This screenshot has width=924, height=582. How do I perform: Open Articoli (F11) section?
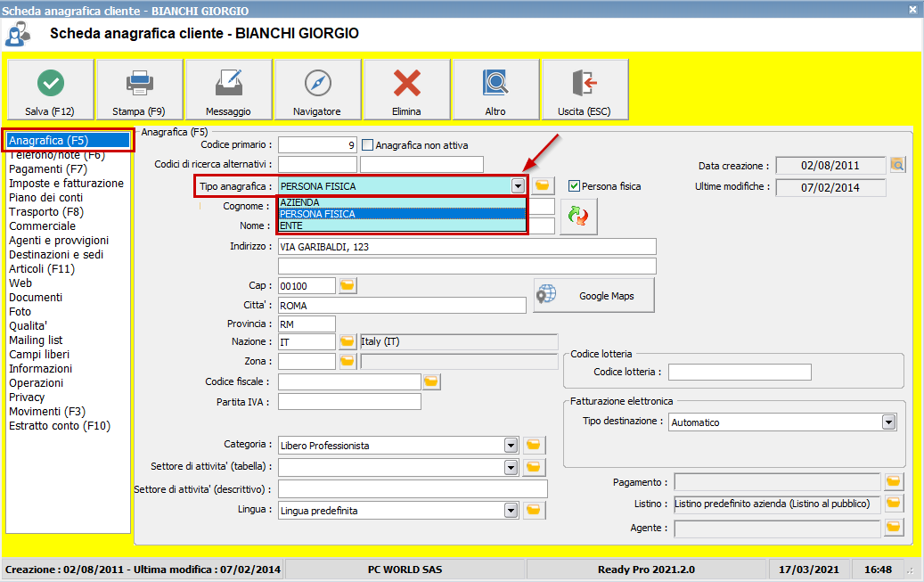coord(42,269)
